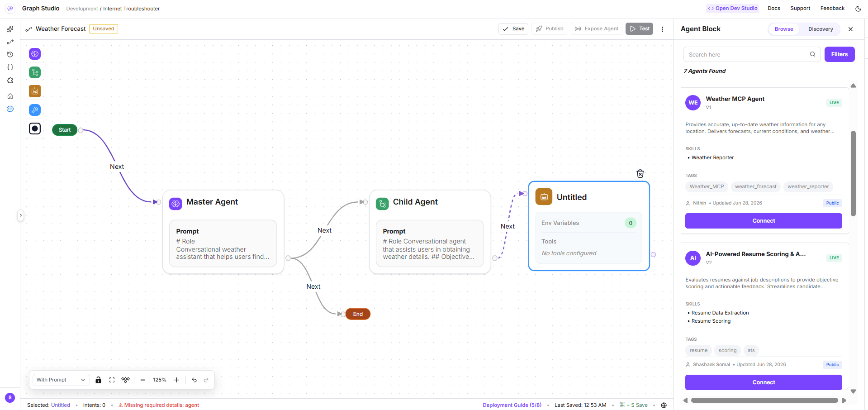Open Support in the top bar
This screenshot has width=868, height=410.
point(800,9)
